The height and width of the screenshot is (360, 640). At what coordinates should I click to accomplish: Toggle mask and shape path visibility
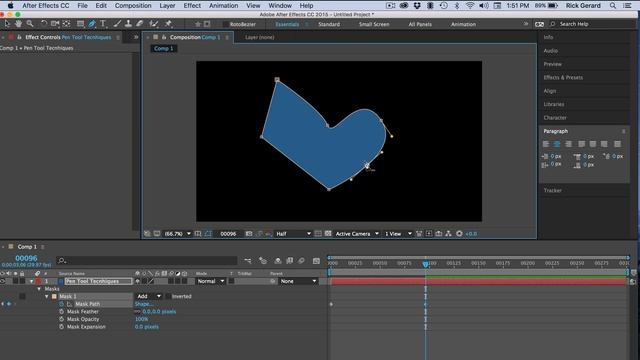(x=208, y=234)
